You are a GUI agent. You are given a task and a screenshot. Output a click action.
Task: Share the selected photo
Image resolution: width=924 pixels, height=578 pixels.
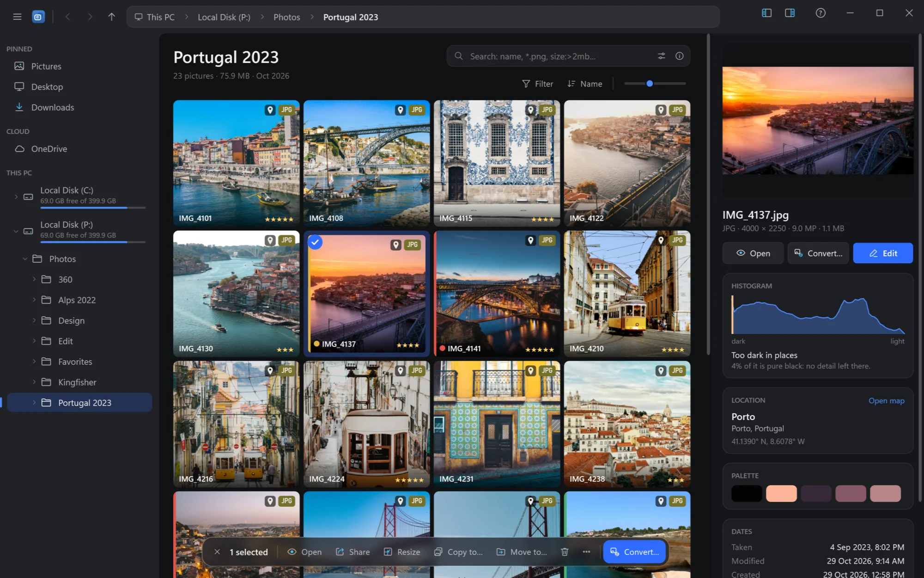click(353, 552)
